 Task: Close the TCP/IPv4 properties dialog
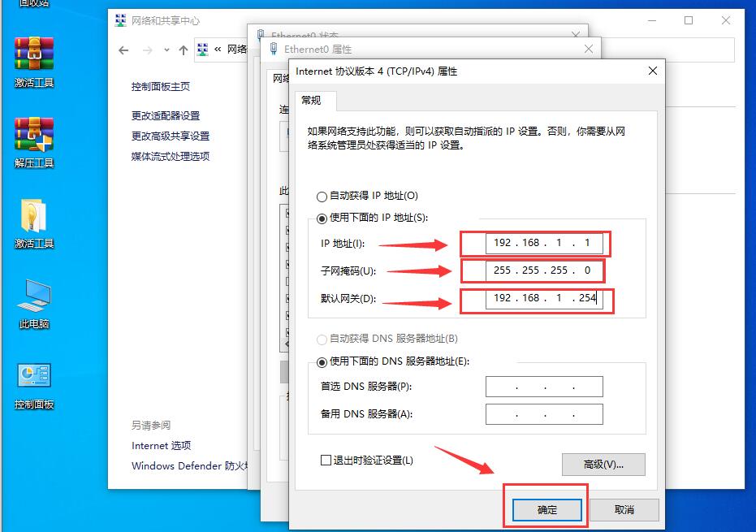coord(653,71)
